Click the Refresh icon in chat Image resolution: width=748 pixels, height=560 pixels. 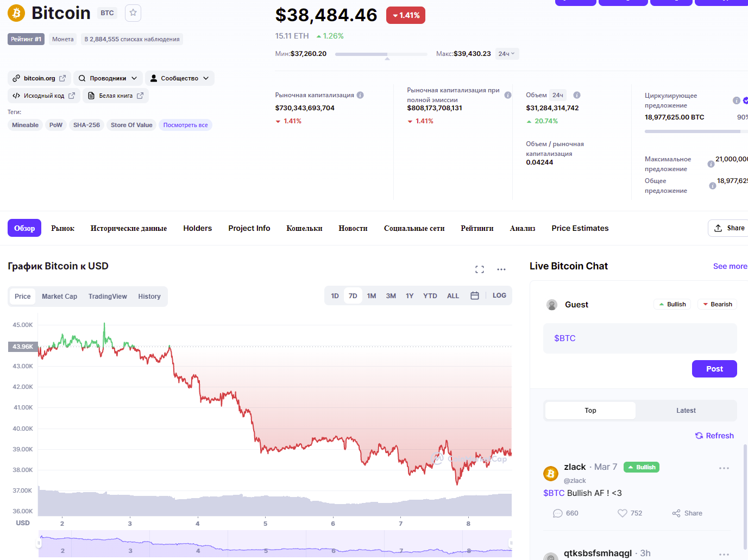[x=699, y=436]
